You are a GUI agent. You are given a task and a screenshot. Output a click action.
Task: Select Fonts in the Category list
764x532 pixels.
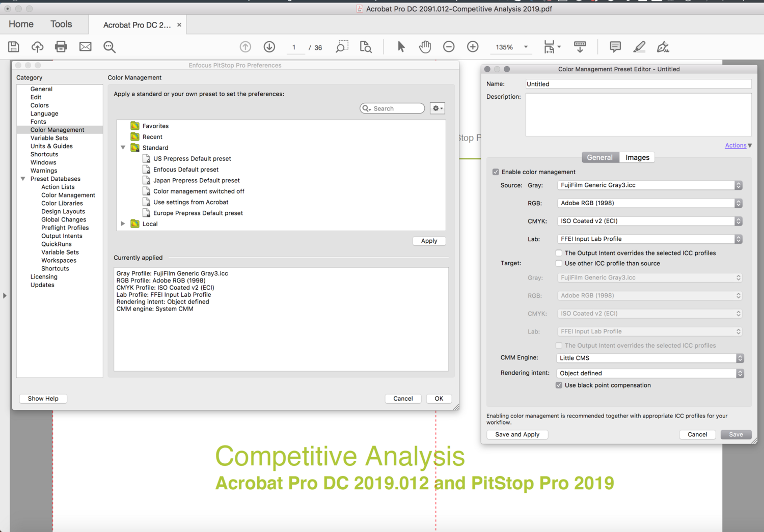38,122
